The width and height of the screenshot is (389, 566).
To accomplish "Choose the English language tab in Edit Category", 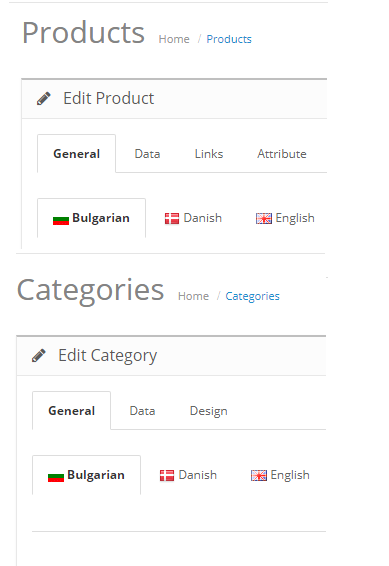I will click(x=280, y=475).
